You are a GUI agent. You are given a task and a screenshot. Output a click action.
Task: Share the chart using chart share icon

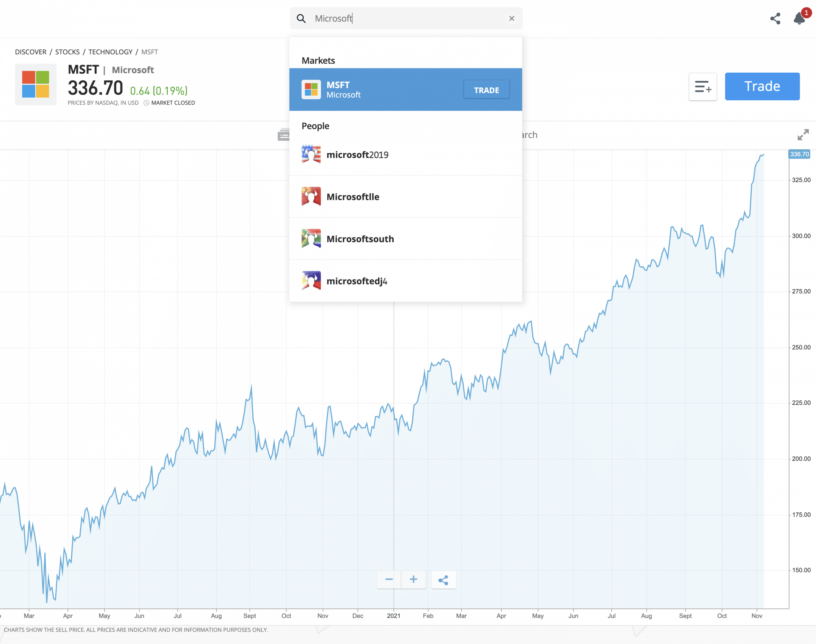[443, 580]
